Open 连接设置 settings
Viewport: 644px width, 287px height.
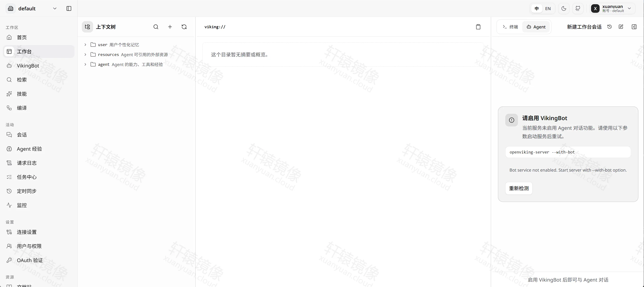point(39,232)
